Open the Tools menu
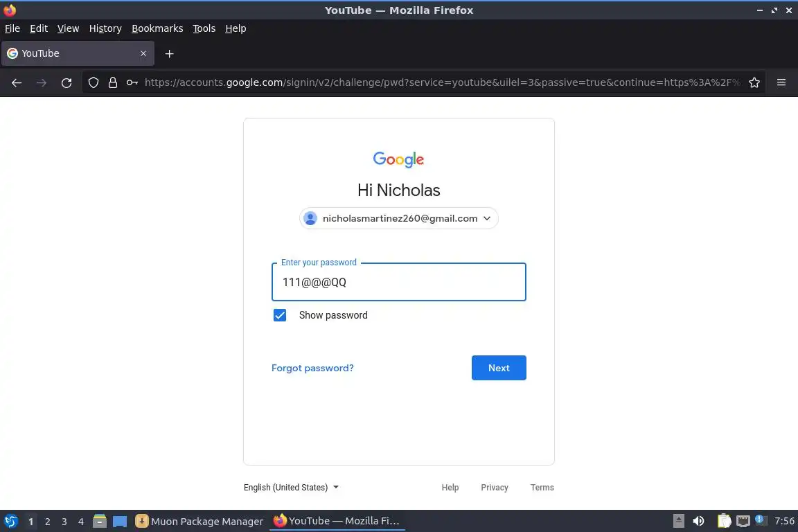The width and height of the screenshot is (798, 532). coord(204,28)
